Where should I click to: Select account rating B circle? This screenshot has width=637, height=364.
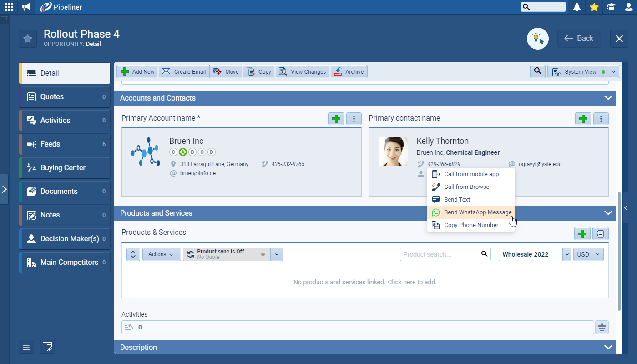point(192,152)
